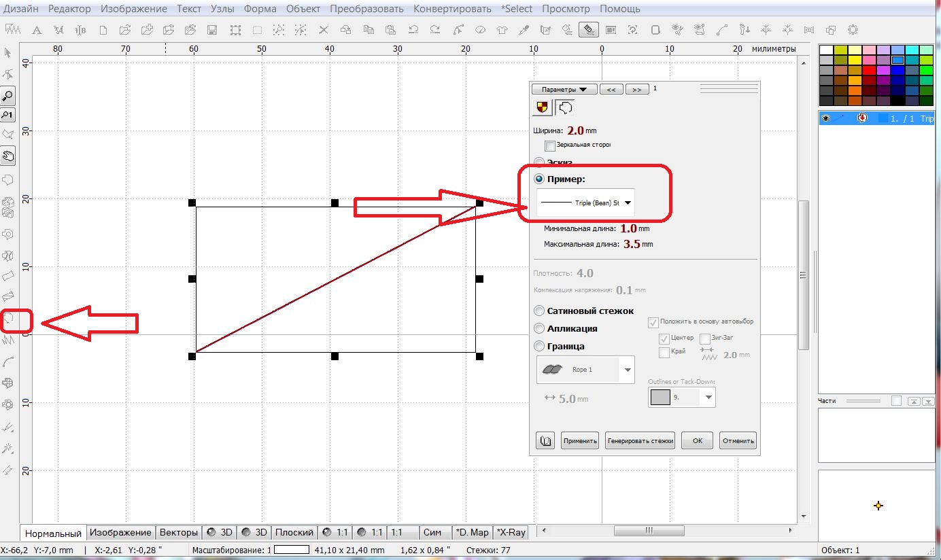This screenshot has height=560, width=941.
Task: Click the shield color tab icon in parameters panel
Action: (543, 107)
